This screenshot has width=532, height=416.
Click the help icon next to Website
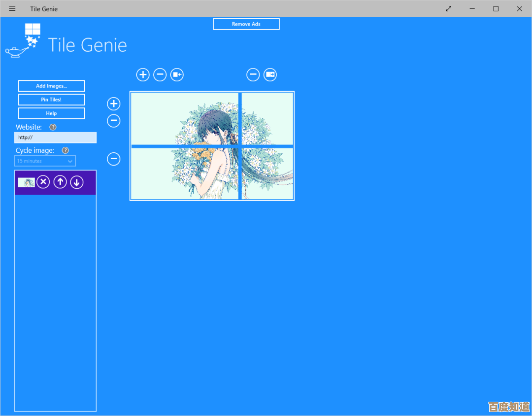[x=53, y=127]
